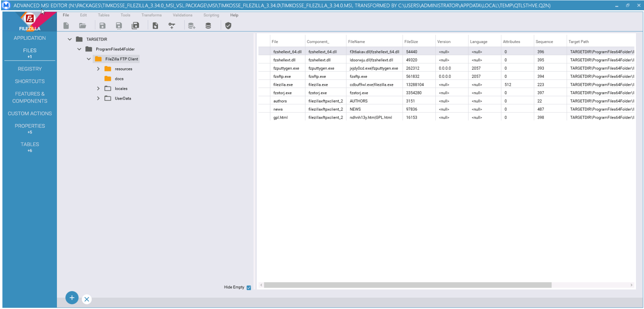This screenshot has width=644, height=309.
Task: Click the New file toolbar icon
Action: 66,26
